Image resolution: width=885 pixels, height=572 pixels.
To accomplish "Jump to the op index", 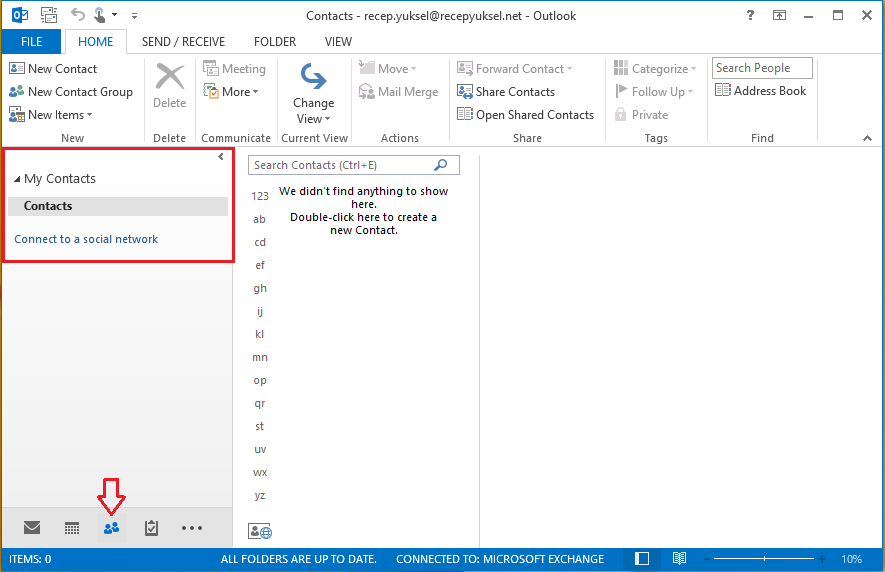I will click(x=260, y=381).
